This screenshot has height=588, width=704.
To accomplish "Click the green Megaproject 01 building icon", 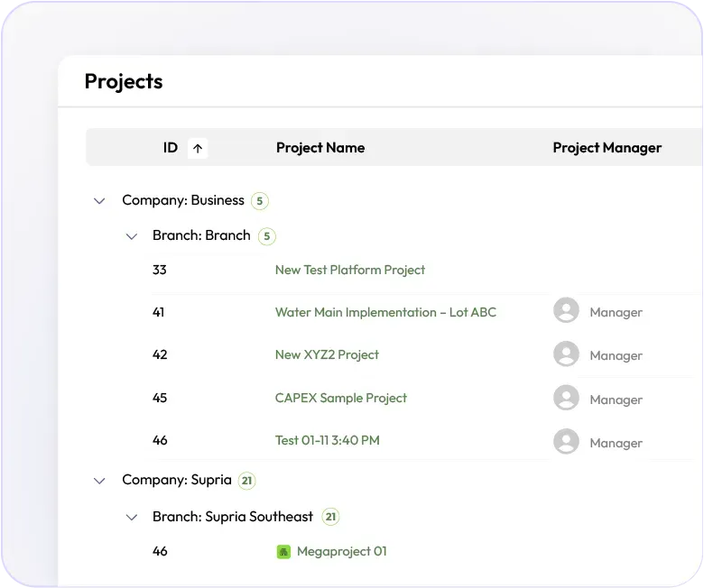I will pos(283,551).
